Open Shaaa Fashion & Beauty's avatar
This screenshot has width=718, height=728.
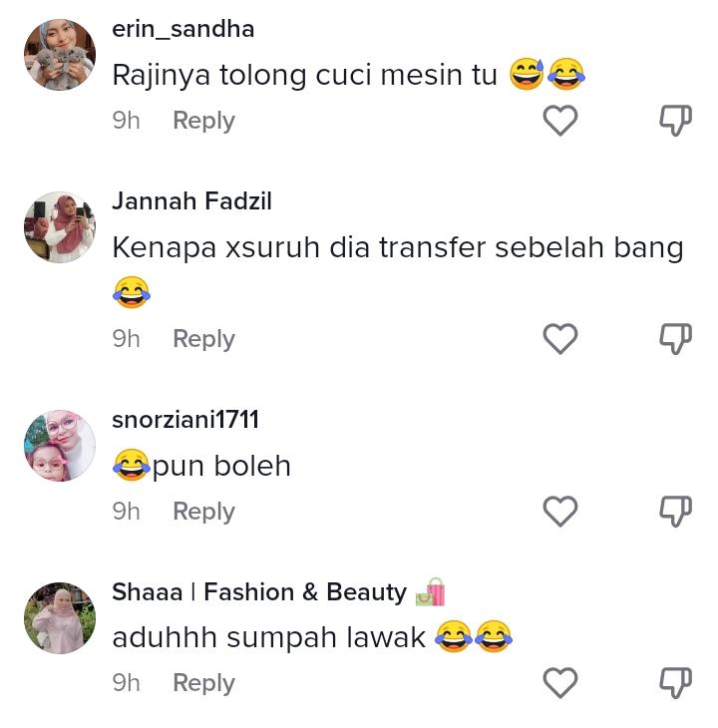[60, 618]
